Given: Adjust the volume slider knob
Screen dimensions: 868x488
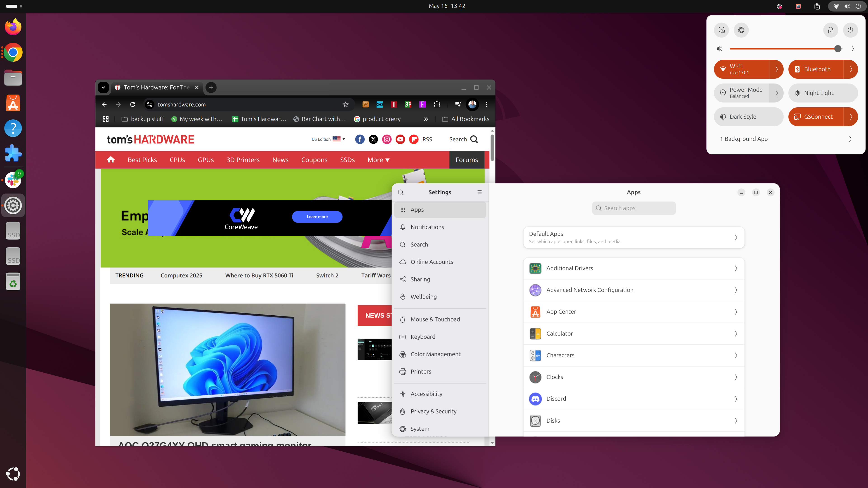Looking at the screenshot, I should point(838,49).
